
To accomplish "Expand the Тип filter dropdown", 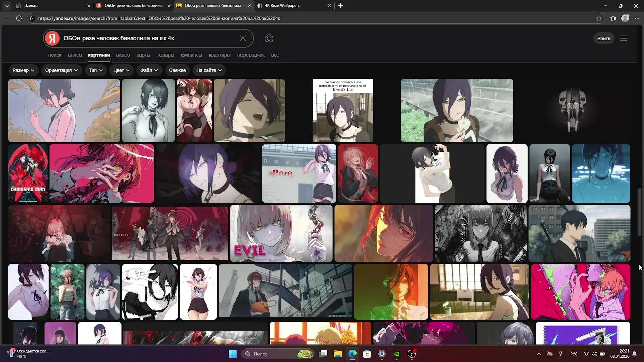I will (96, 70).
